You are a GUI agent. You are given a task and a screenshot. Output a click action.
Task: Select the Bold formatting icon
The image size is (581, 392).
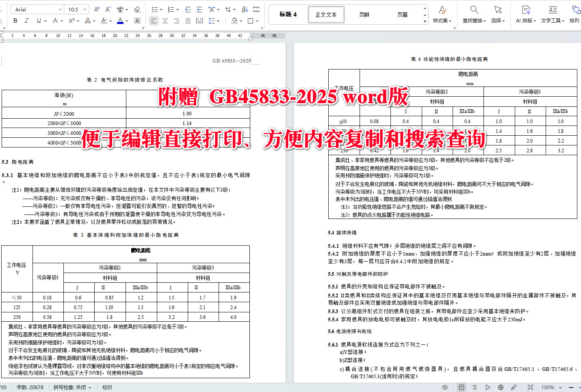coord(15,20)
